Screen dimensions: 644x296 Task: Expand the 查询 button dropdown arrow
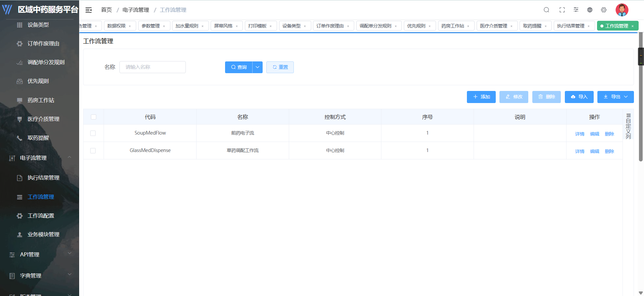pos(258,67)
